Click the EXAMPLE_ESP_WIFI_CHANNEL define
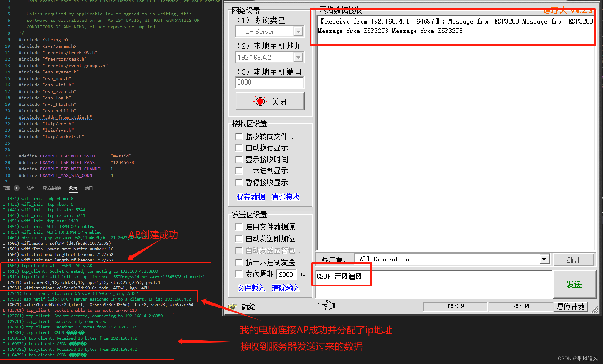Viewport: 603px width, 364px height. click(66, 169)
